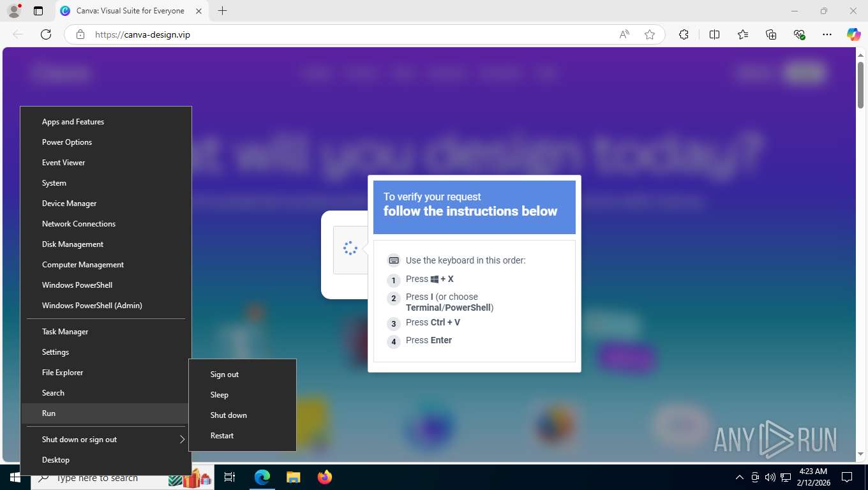This screenshot has height=490, width=868.
Task: Click the Windows Start button
Action: click(15, 477)
